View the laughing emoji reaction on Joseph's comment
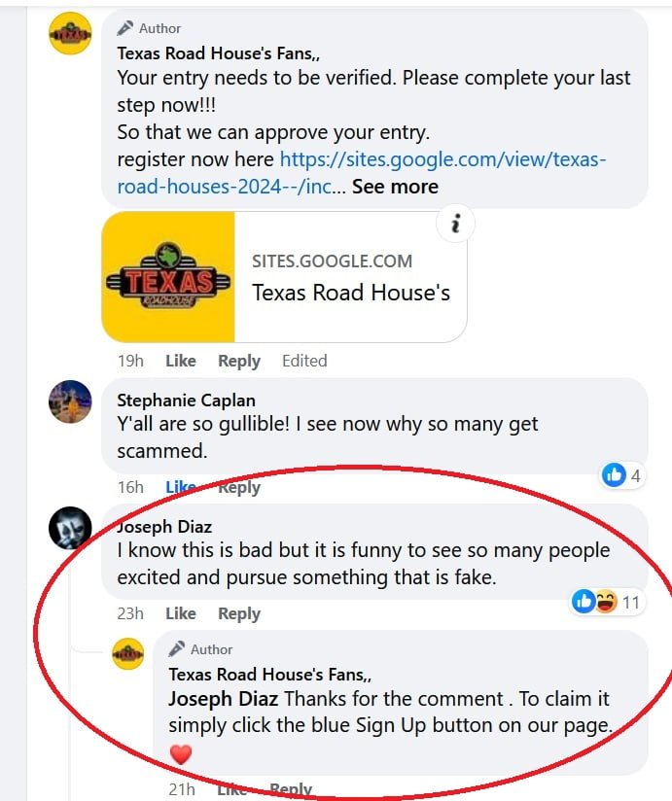 point(607,602)
